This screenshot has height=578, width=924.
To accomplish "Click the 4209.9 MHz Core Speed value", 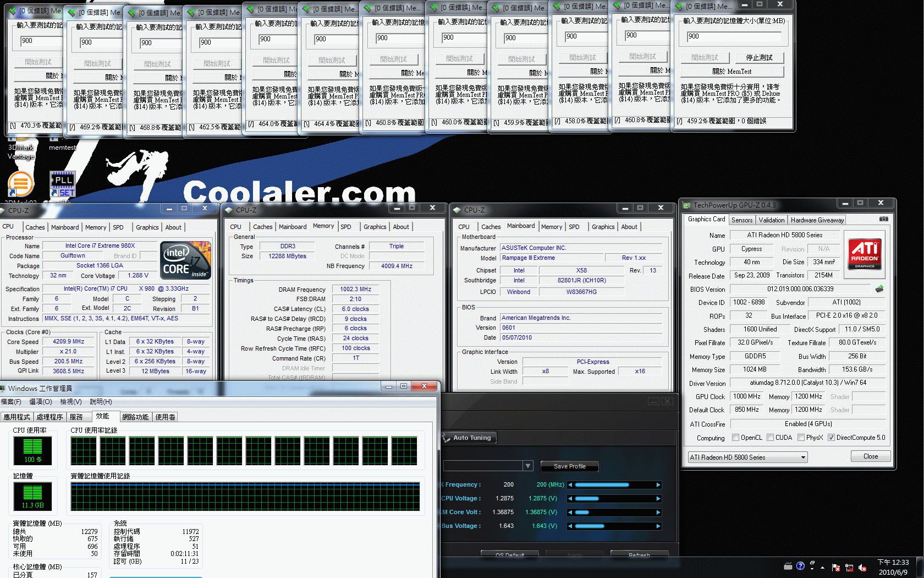I will pyautogui.click(x=69, y=341).
